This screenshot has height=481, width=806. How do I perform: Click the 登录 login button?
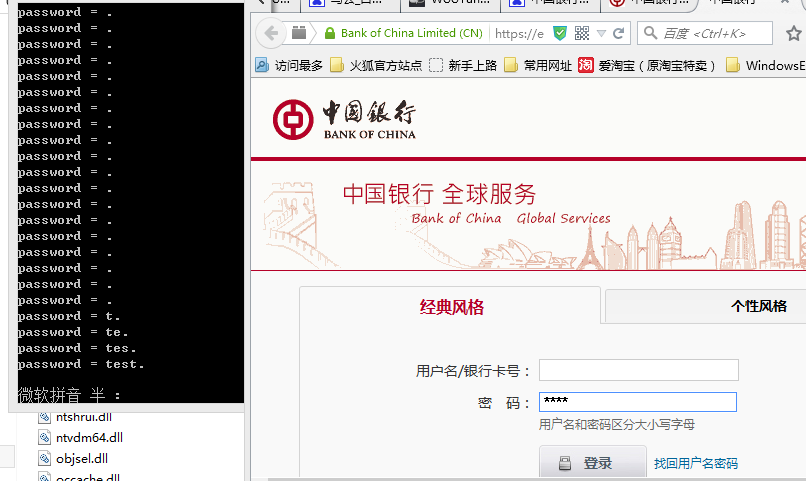pos(593,462)
